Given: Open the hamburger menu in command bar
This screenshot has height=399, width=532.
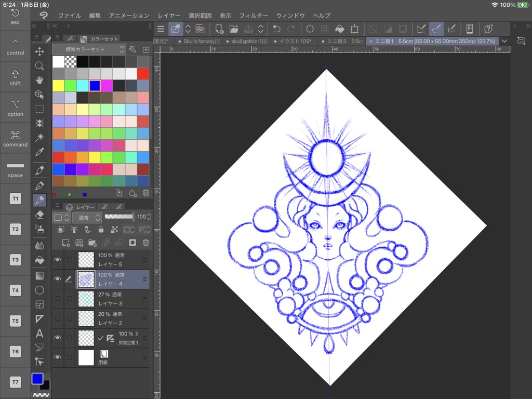Looking at the screenshot, I should pyautogui.click(x=161, y=29).
